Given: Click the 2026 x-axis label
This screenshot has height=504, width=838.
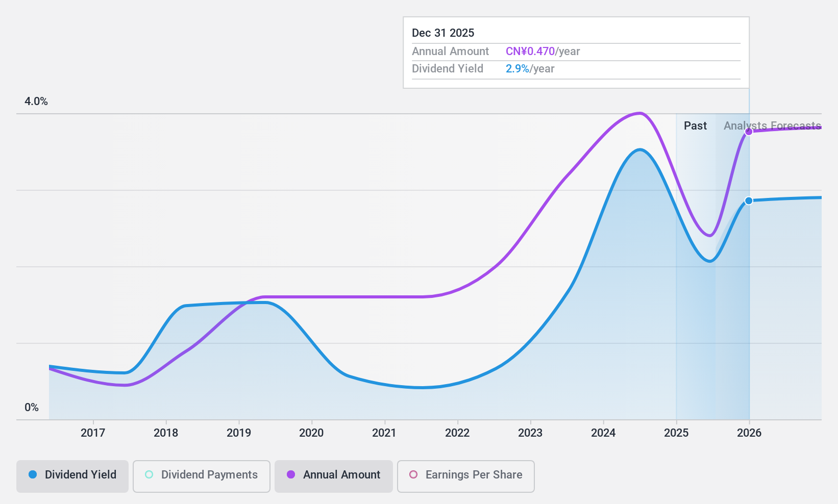Looking at the screenshot, I should 749,433.
